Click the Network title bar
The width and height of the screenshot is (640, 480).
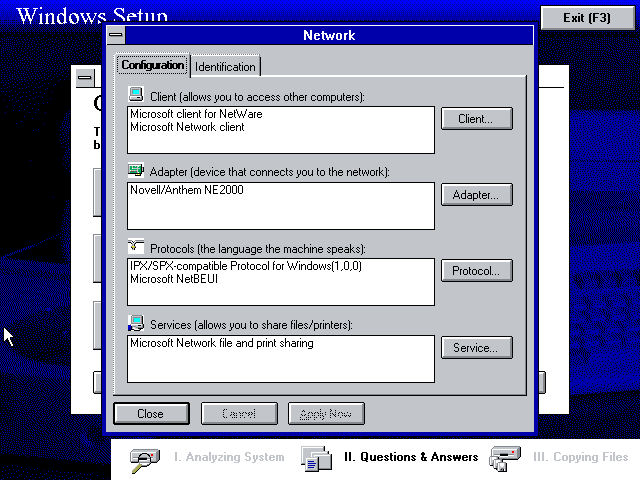click(x=329, y=35)
